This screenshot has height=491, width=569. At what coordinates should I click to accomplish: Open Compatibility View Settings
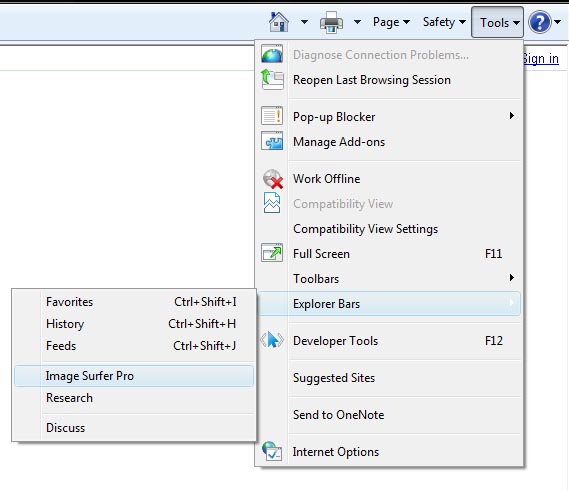389,229
